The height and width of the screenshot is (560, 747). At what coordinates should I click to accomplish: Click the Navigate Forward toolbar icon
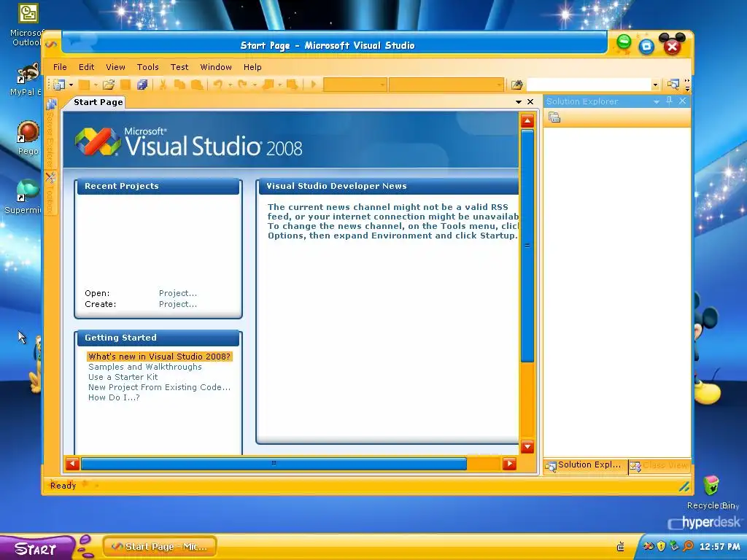click(293, 85)
